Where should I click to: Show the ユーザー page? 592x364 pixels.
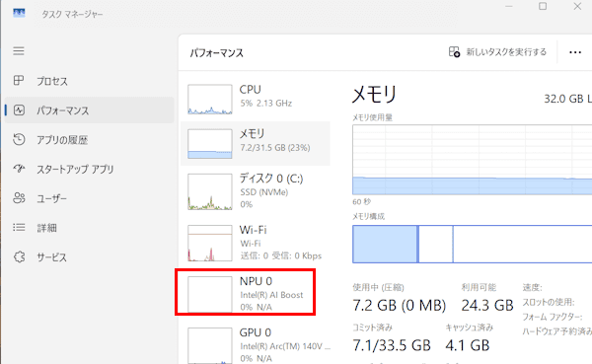point(89,198)
